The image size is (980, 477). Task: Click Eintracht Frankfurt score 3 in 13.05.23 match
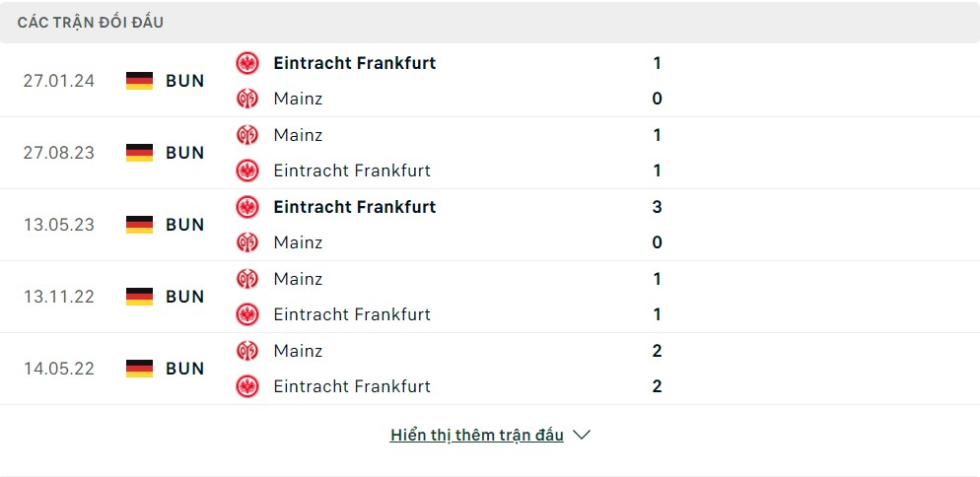[x=657, y=207]
